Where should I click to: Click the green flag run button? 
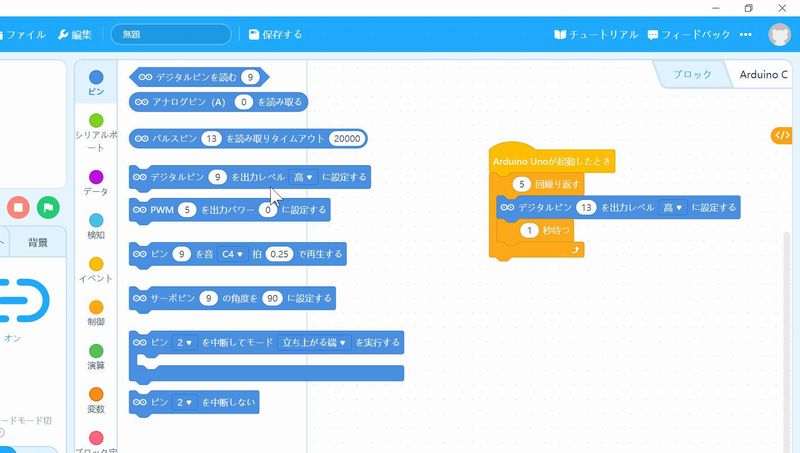[47, 207]
